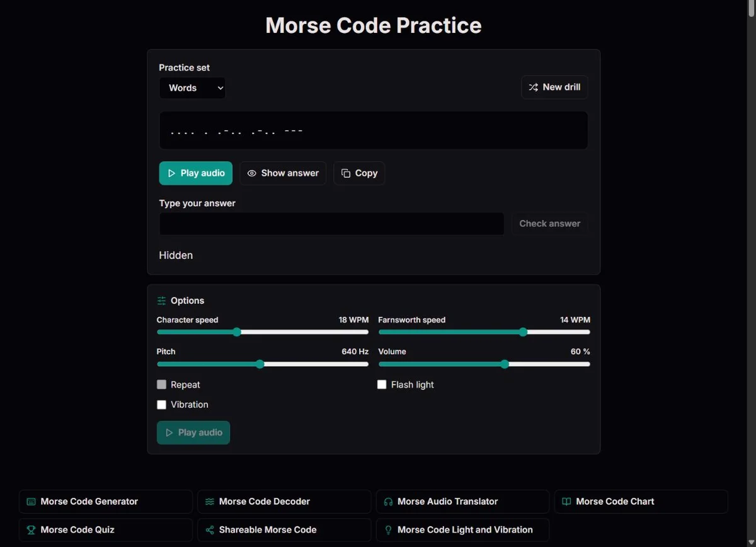The width and height of the screenshot is (756, 547).
Task: Click the Play audio button in the Options panel
Action: [x=193, y=433]
